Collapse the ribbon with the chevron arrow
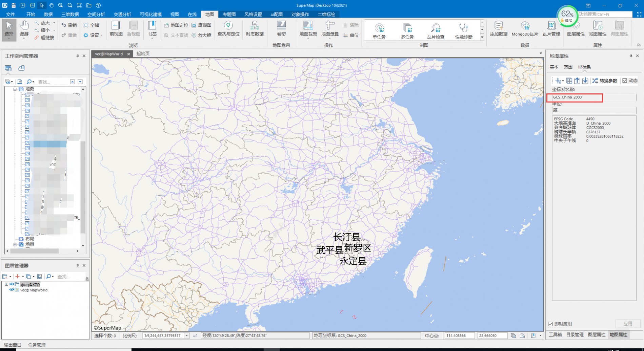This screenshot has height=351, width=644. pyautogui.click(x=639, y=45)
